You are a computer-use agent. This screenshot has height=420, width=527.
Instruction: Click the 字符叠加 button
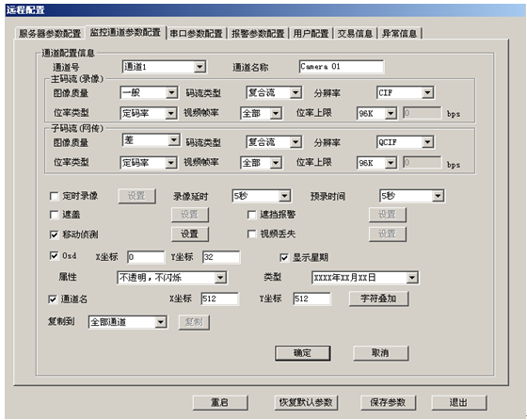point(378,299)
